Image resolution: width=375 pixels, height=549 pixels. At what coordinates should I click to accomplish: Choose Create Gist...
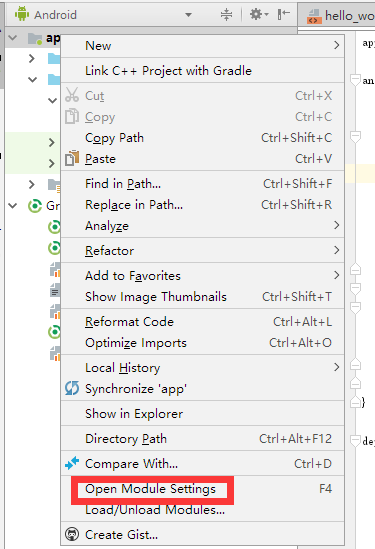pos(202,534)
